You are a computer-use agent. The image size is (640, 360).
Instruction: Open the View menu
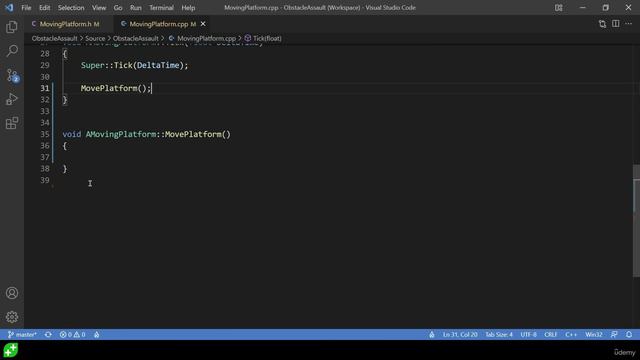pos(99,8)
